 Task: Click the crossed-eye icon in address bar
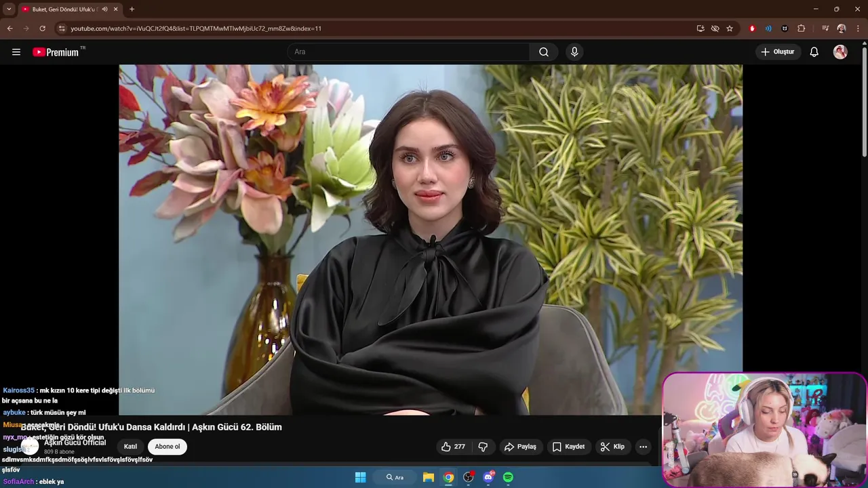tap(715, 28)
